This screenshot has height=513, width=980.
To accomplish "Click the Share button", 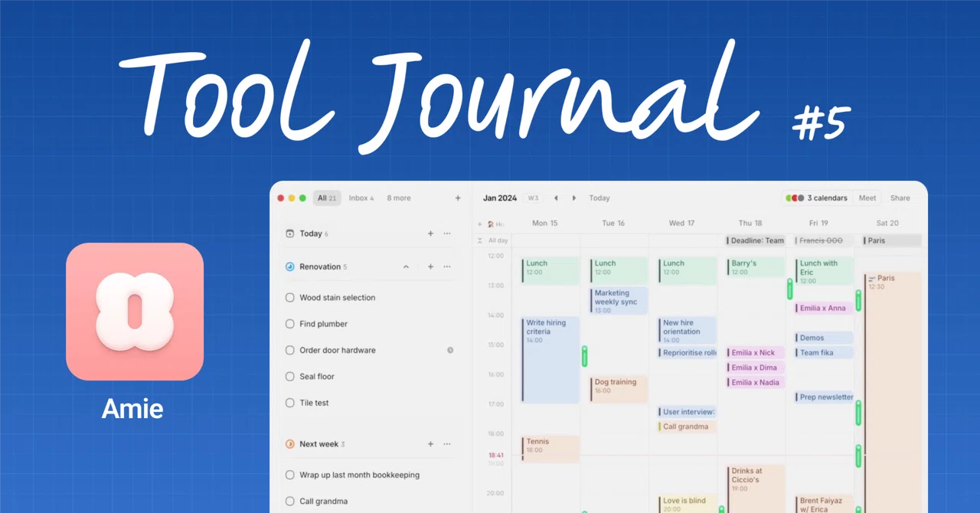I will click(900, 198).
